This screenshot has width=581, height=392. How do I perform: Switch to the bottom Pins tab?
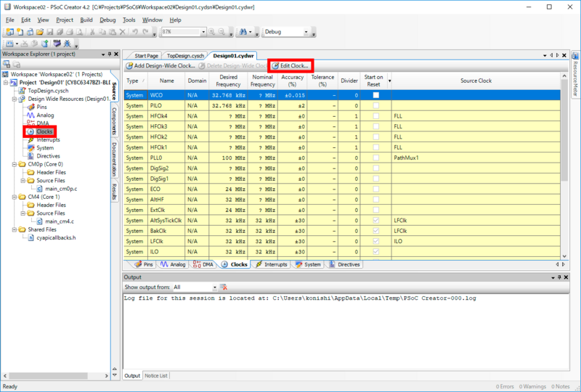(144, 264)
